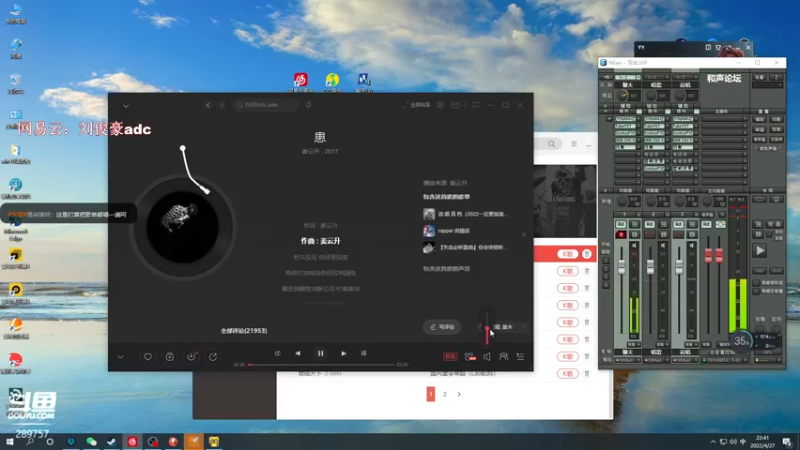Open NetEase Cloud Music taskbar icon
The height and width of the screenshot is (450, 800).
tap(133, 441)
